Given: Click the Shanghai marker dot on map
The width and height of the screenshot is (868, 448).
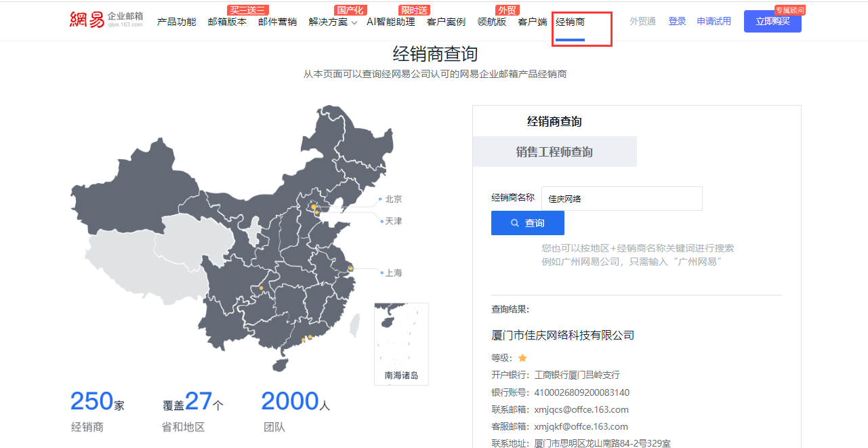Looking at the screenshot, I should click(x=351, y=269).
